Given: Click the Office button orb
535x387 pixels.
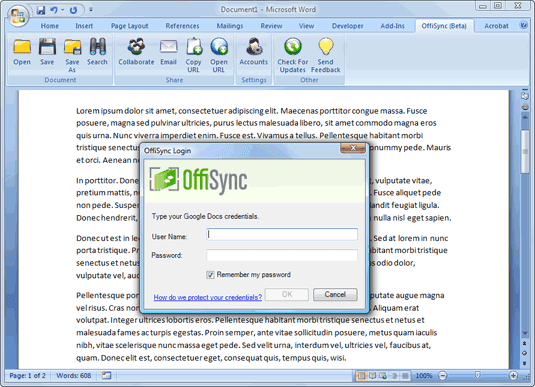Looking at the screenshot, I should (x=18, y=16).
